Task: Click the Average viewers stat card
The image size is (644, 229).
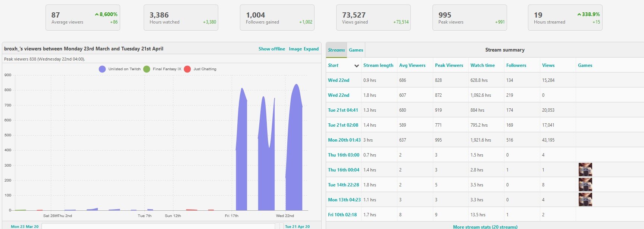Action: (x=83, y=18)
